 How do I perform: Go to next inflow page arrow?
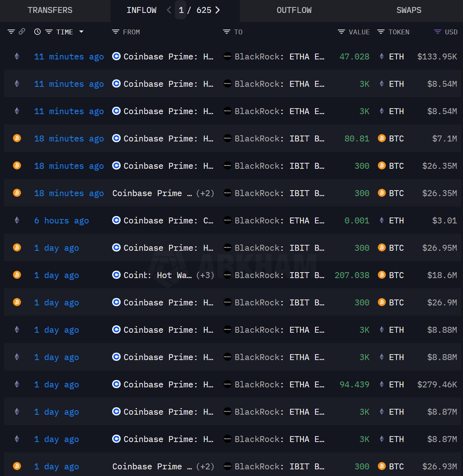(218, 10)
